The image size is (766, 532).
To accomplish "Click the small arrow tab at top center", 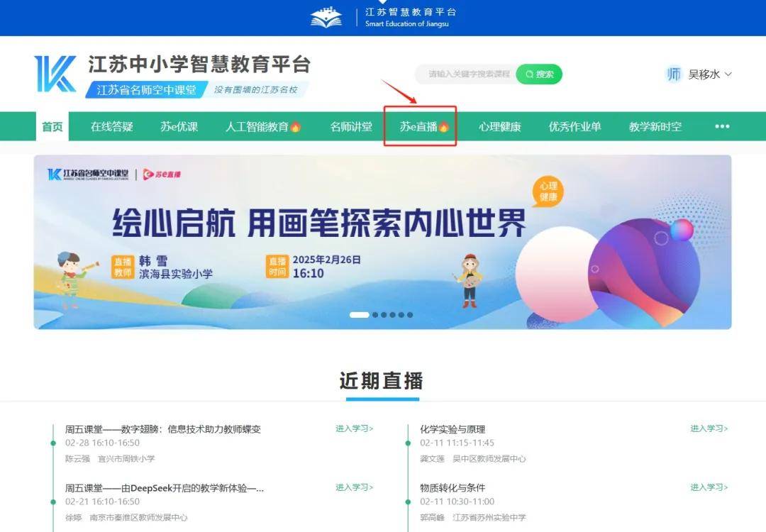I will (x=383, y=2).
